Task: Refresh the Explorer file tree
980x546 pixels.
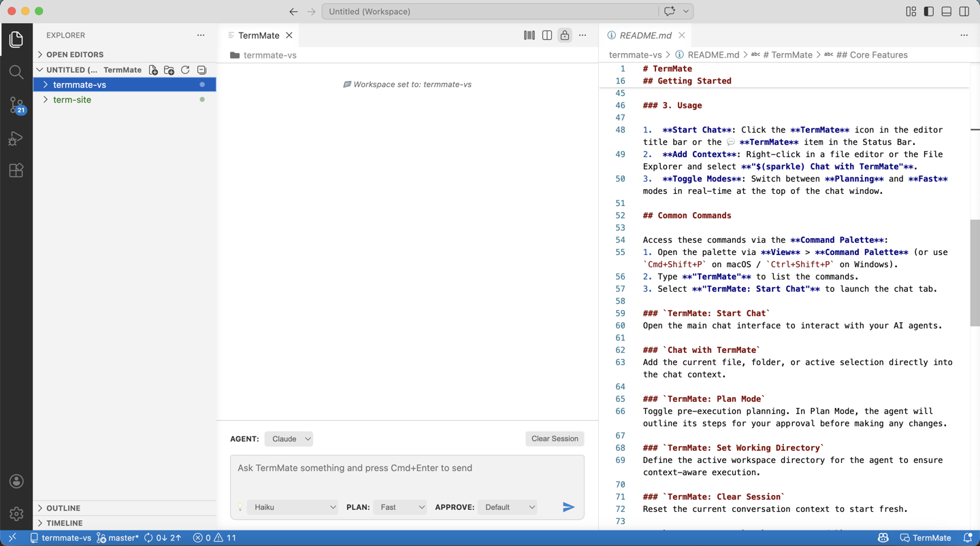Action: (185, 70)
